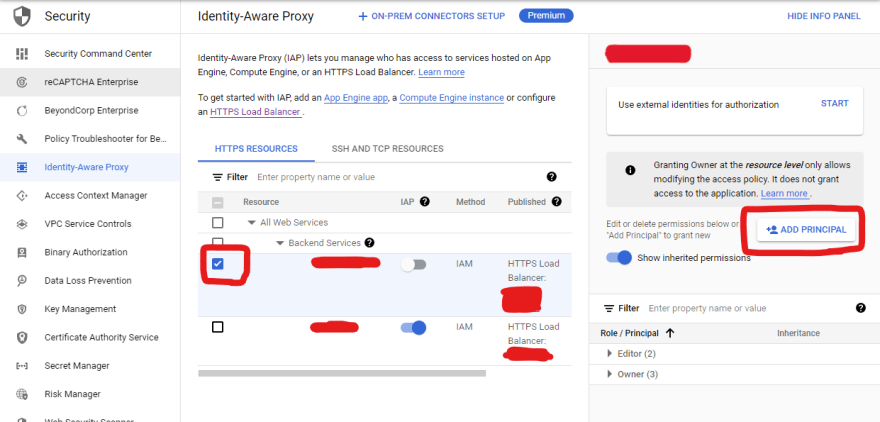Open the HTTPS Load Balancer link

(255, 112)
